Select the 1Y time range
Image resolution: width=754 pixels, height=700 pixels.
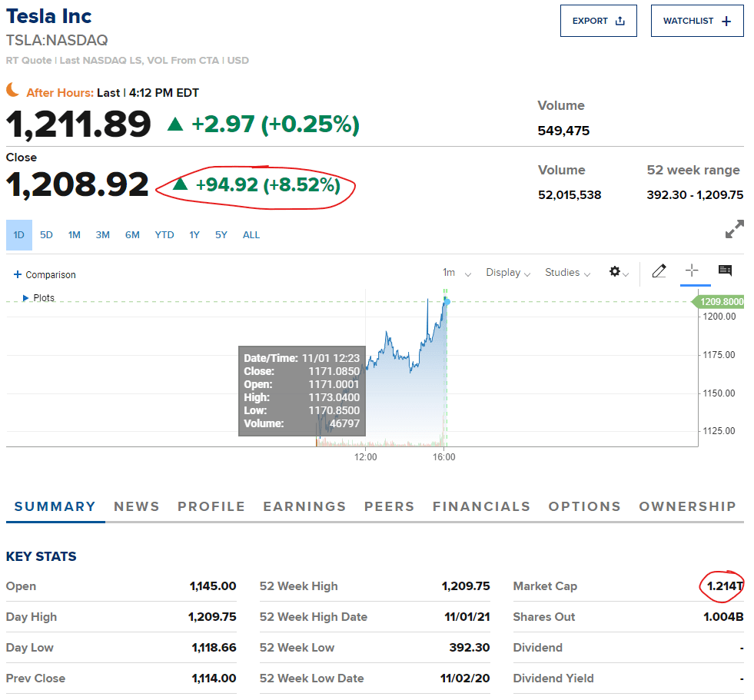(x=194, y=234)
